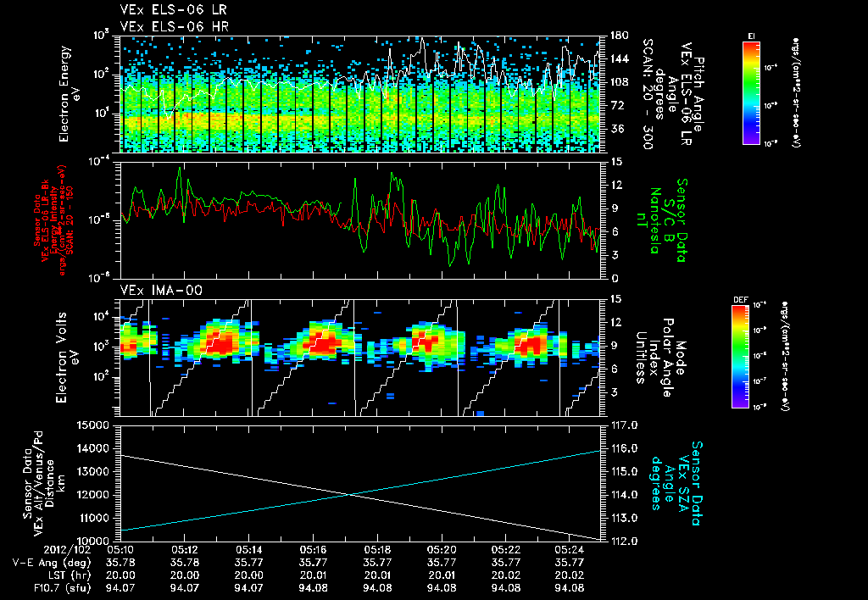Click the "05:20" time tick label
Viewport: 868px width, 600px height.
441,548
